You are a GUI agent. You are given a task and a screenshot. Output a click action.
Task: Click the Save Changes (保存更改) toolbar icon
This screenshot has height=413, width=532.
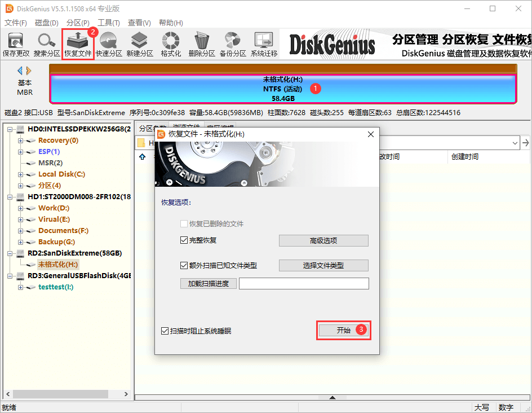pyautogui.click(x=16, y=45)
